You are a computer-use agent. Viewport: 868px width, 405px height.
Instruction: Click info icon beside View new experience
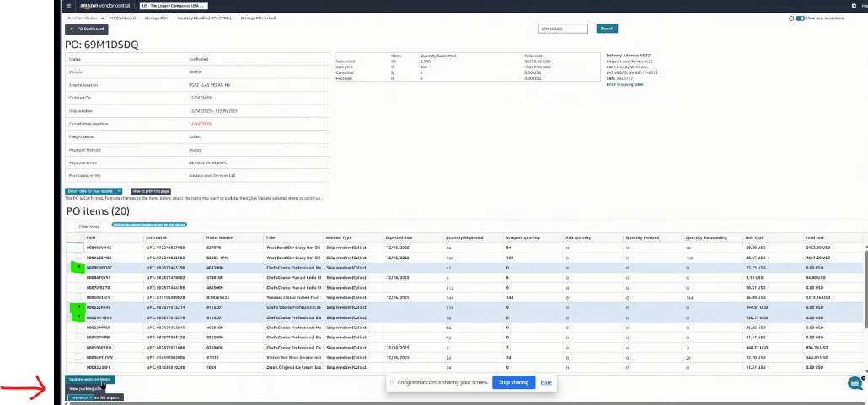791,19
